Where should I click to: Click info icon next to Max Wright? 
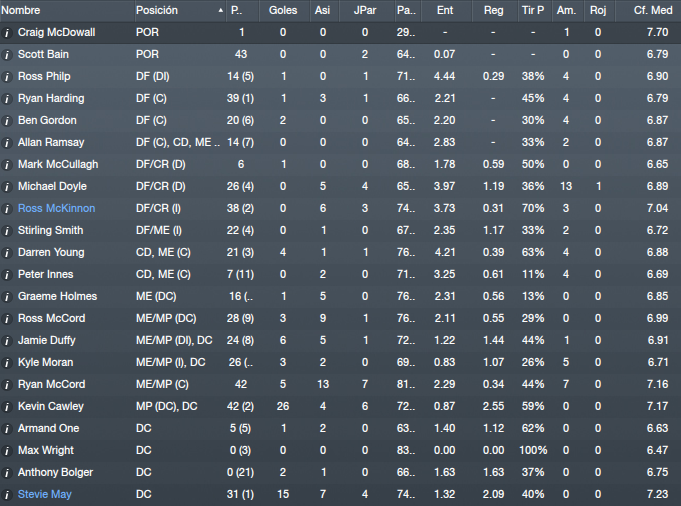7,451
